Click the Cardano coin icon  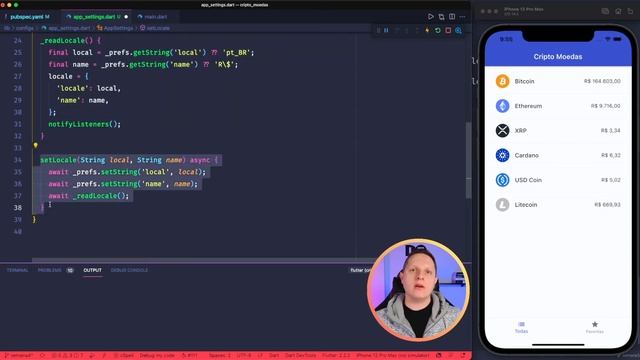coord(502,156)
